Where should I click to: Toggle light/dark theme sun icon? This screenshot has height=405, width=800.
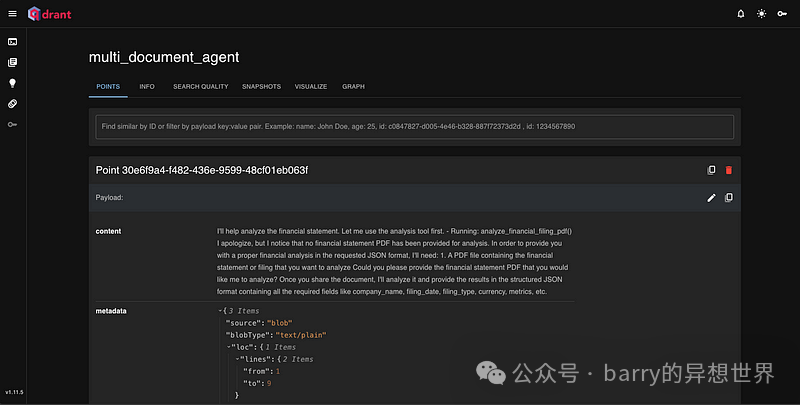click(761, 14)
